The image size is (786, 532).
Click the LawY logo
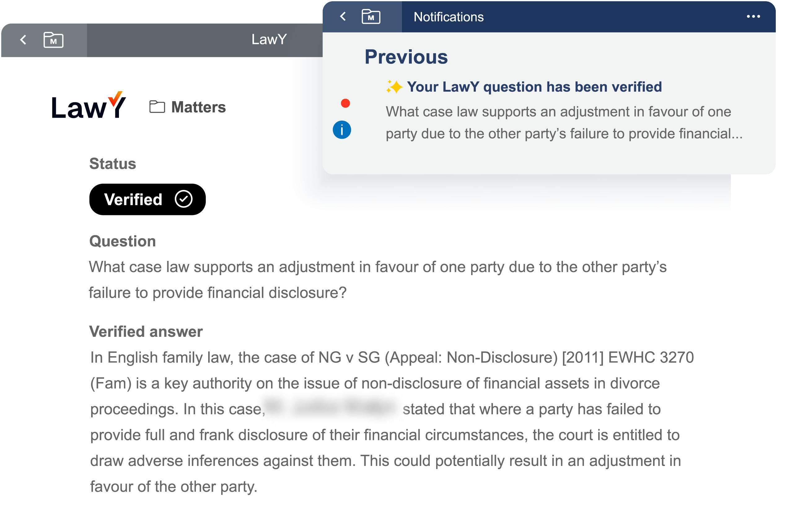click(x=89, y=106)
